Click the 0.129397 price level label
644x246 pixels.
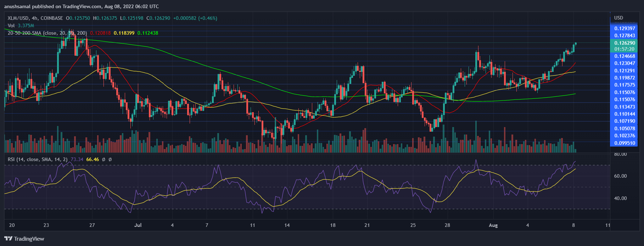[625, 28]
